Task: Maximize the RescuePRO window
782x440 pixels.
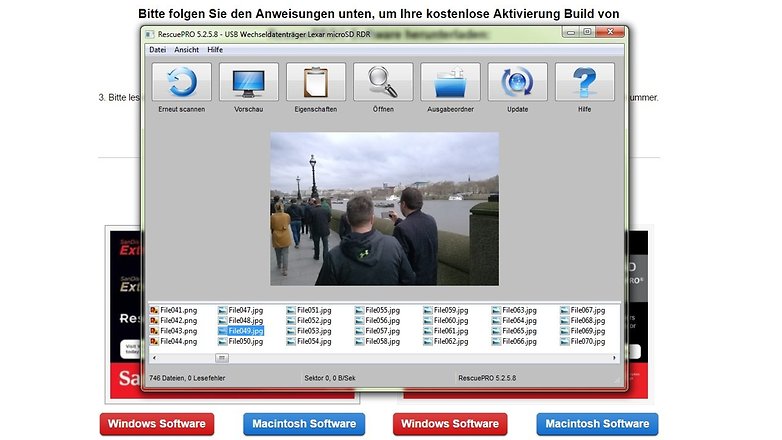Action: pos(587,32)
